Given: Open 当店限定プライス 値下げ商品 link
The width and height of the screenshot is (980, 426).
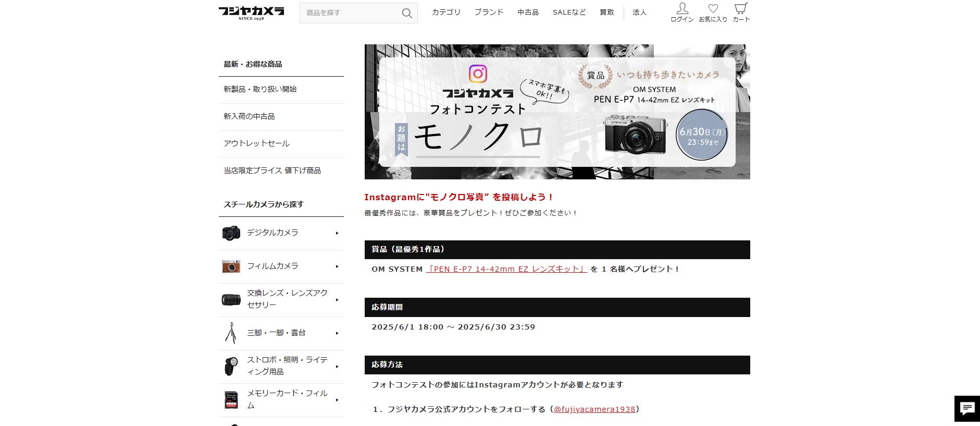Looking at the screenshot, I should pos(272,171).
